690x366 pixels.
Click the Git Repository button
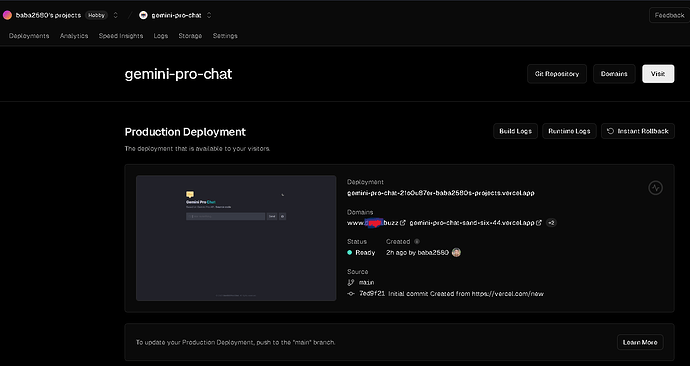pos(557,74)
